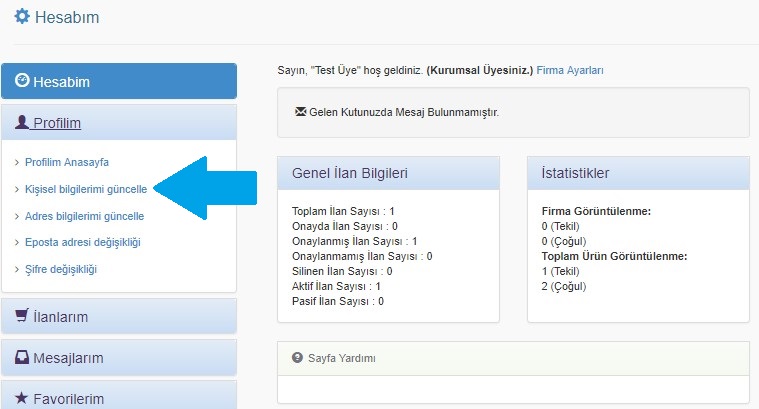Click the envelope icon in inbox notice
Image resolution: width=759 pixels, height=409 pixels.
coord(301,112)
